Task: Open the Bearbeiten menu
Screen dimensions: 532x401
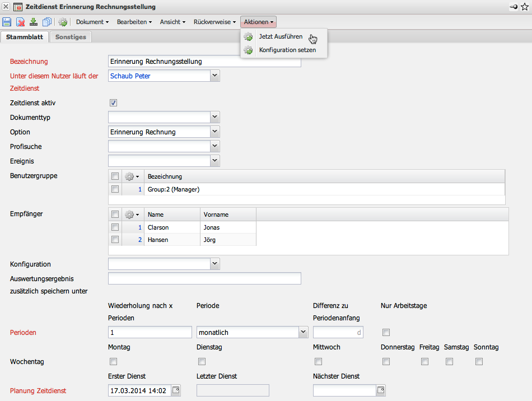Action: coord(134,22)
